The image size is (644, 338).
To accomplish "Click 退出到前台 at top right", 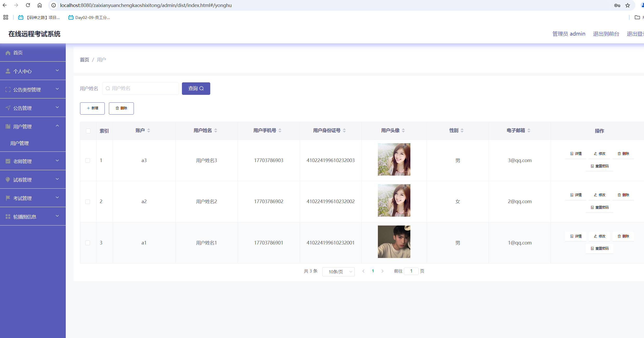I will tap(606, 34).
